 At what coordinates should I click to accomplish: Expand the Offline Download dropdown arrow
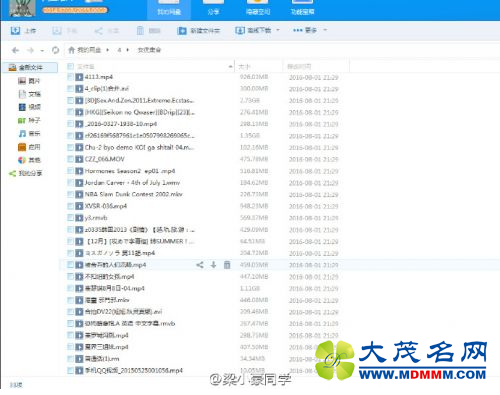tap(278, 30)
